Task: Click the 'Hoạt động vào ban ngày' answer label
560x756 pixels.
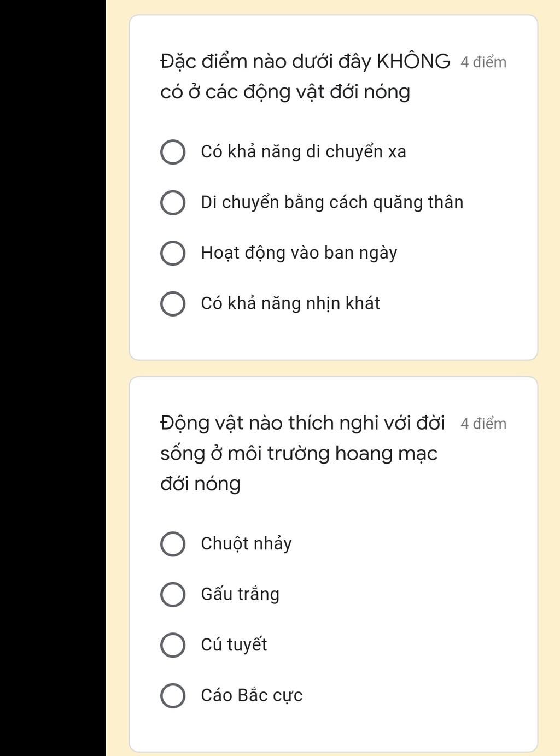Action: [x=299, y=253]
